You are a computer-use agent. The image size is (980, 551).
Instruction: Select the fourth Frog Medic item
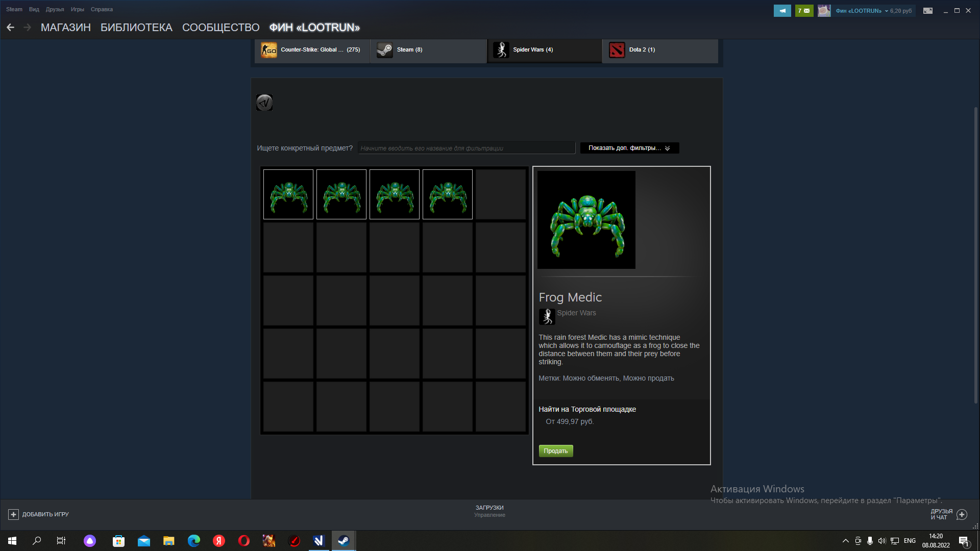pos(448,194)
